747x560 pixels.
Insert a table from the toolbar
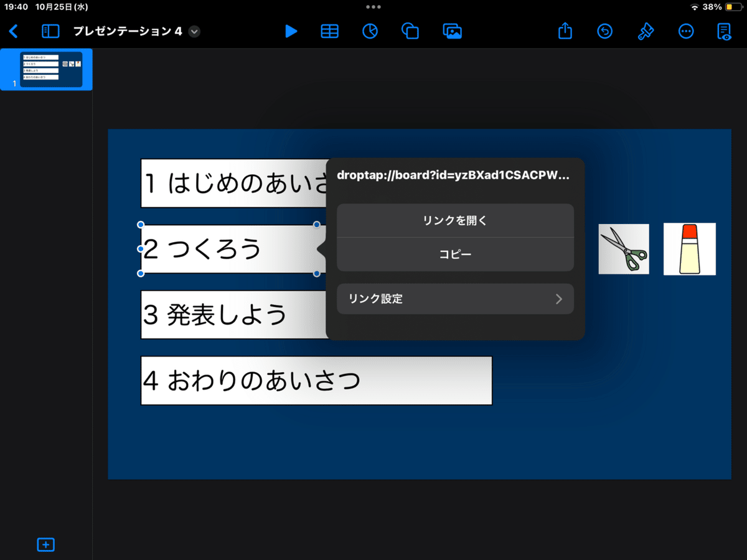coord(330,31)
